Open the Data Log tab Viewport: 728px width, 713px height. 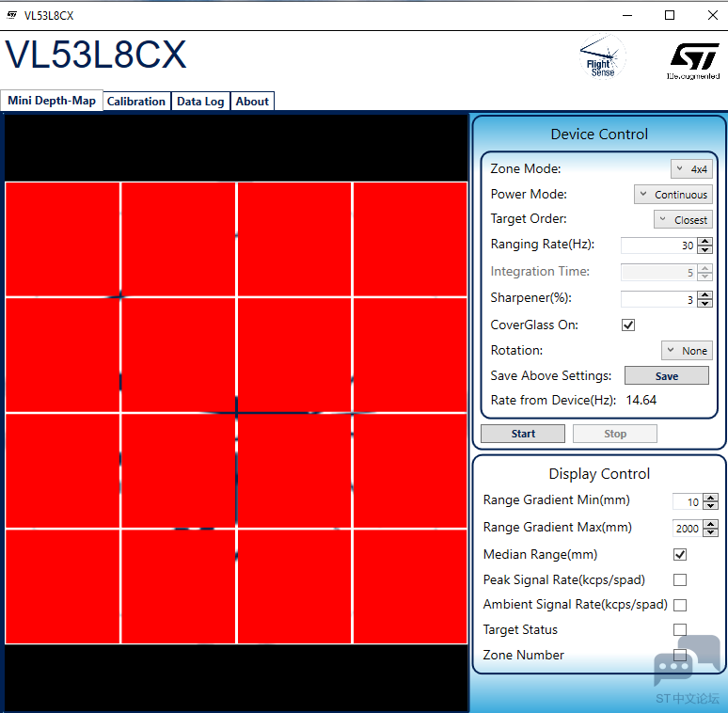[x=200, y=102]
